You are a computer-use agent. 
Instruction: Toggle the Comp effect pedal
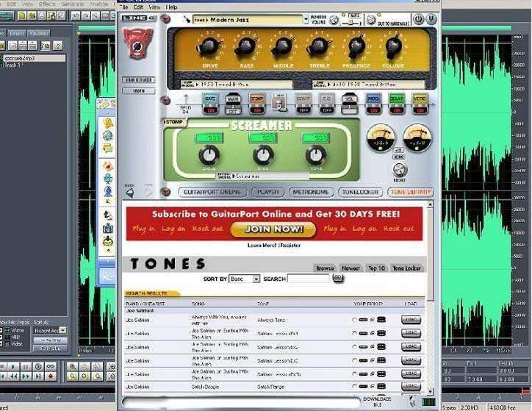pos(303,104)
